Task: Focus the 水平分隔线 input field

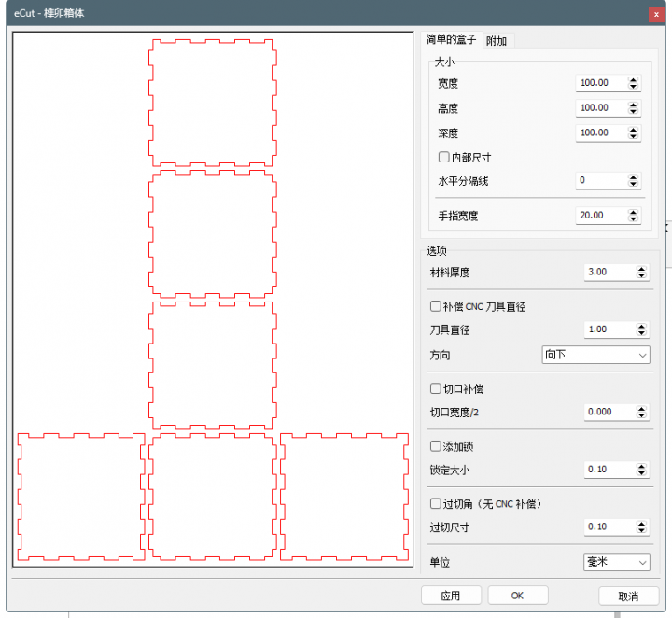Action: (x=600, y=180)
